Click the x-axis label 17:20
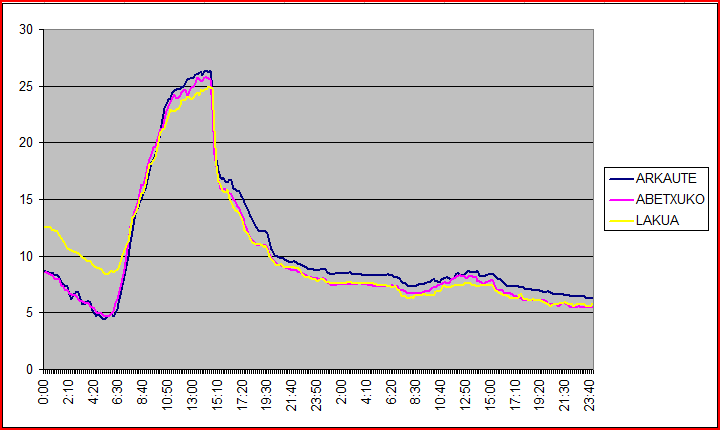720x430 pixels. pyautogui.click(x=242, y=395)
